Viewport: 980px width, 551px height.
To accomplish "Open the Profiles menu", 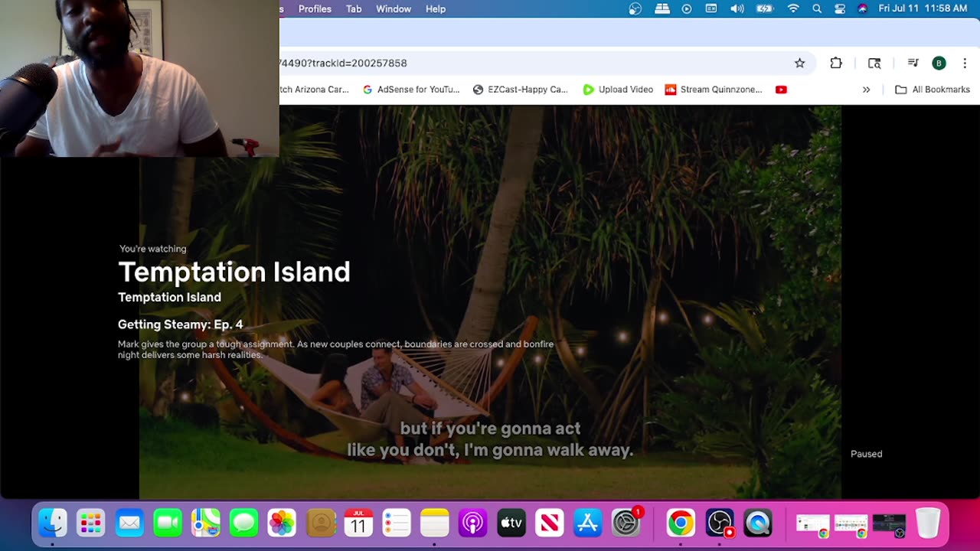I will pyautogui.click(x=315, y=9).
